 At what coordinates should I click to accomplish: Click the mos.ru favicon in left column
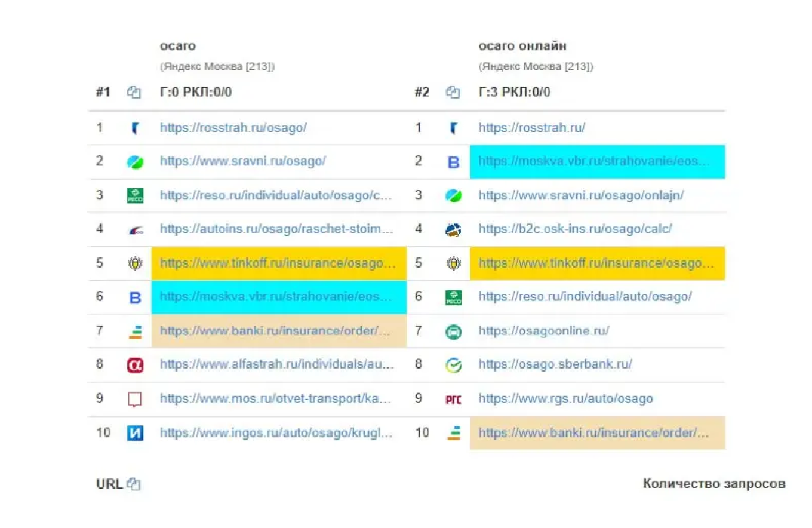135,399
